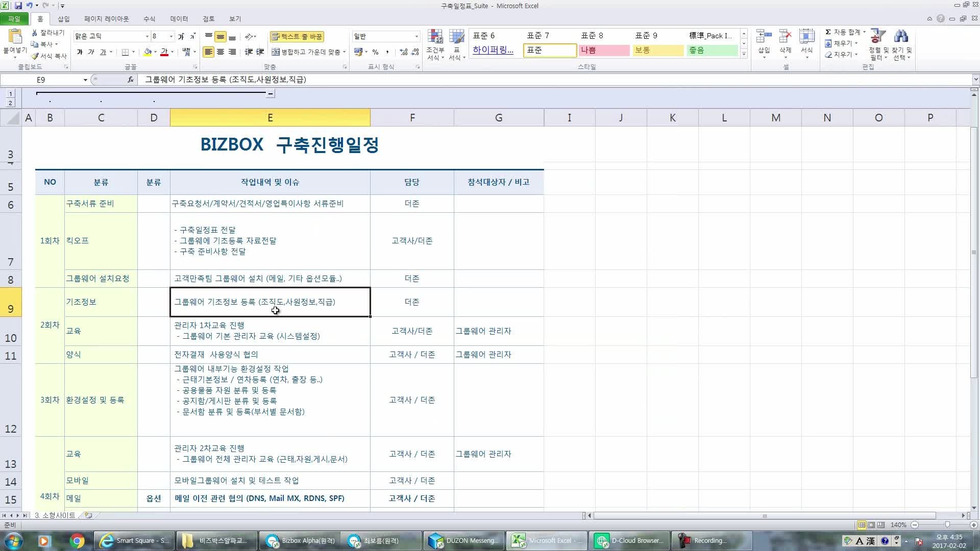Image resolution: width=980 pixels, height=551 pixels.
Task: Click the text orientation icon
Action: point(249,36)
